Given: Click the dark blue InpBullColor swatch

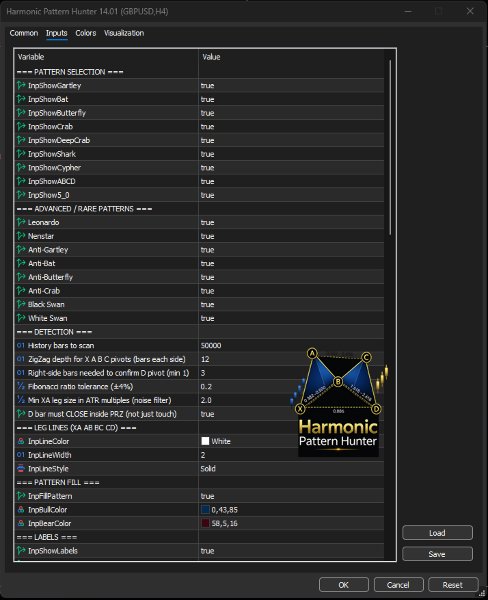Looking at the screenshot, I should [205, 510].
